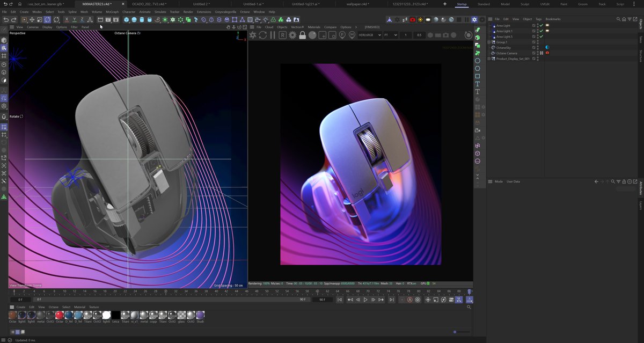This screenshot has width=644, height=343.
Task: Click the current frame 0 F field
Action: [20, 300]
